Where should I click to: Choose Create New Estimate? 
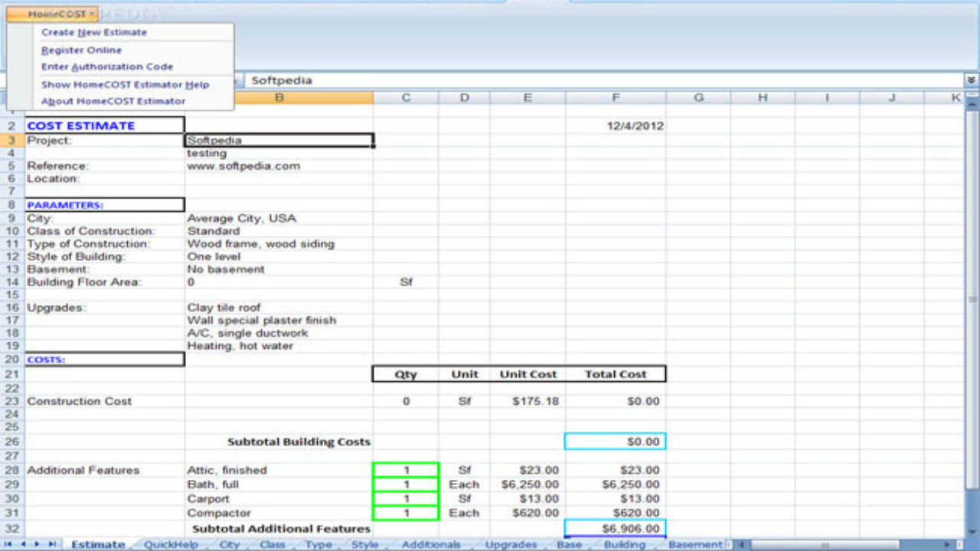[x=94, y=32]
